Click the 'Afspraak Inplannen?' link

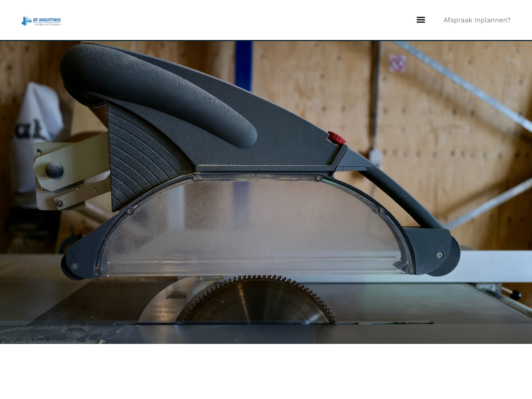coord(476,20)
